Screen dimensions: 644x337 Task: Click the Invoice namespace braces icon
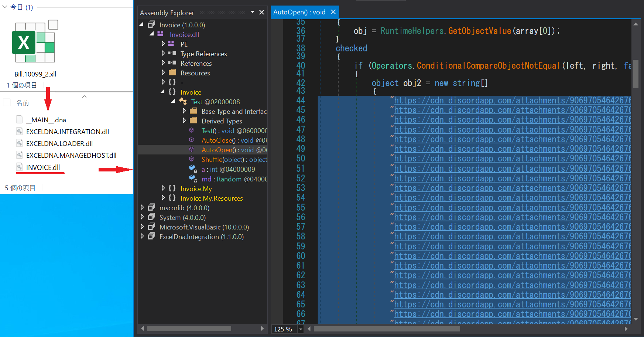[x=172, y=92]
